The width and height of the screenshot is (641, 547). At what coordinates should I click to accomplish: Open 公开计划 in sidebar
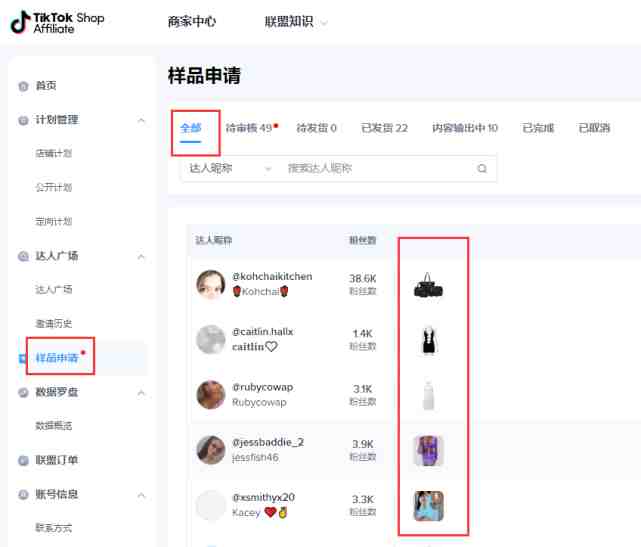click(x=54, y=187)
